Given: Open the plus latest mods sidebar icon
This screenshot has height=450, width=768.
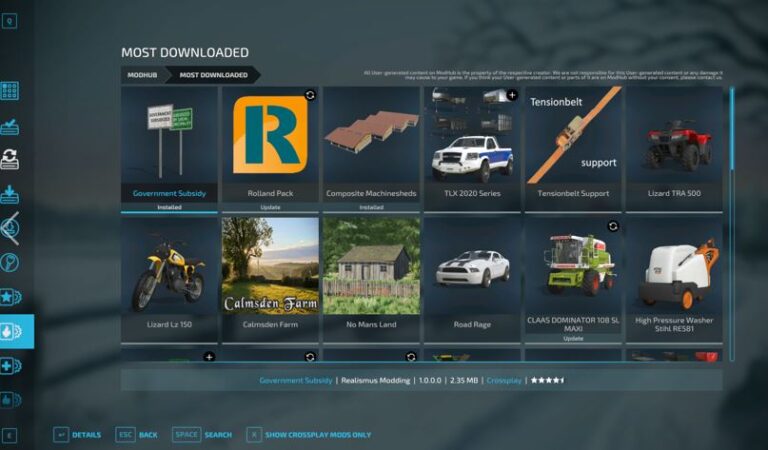Looking at the screenshot, I should pyautogui.click(x=11, y=366).
